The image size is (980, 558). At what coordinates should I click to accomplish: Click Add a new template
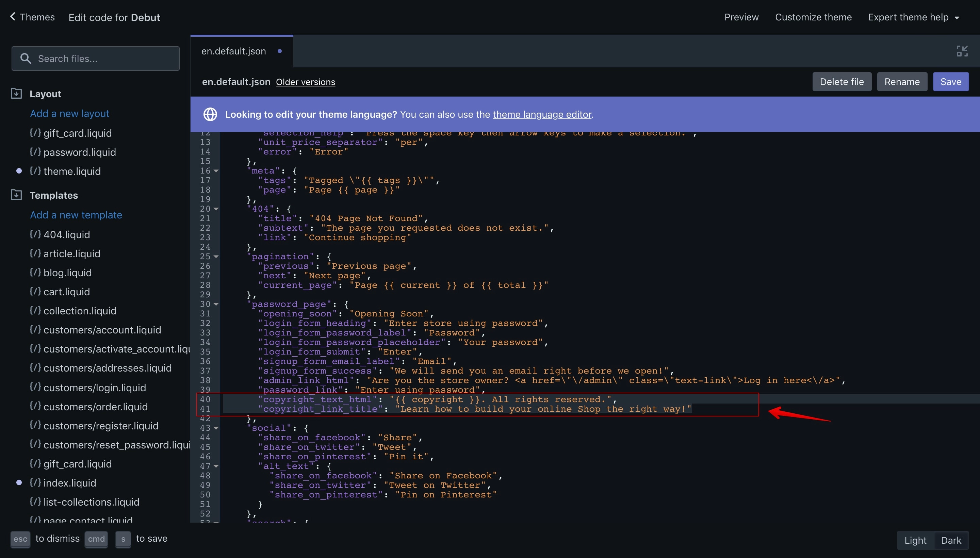tap(76, 215)
